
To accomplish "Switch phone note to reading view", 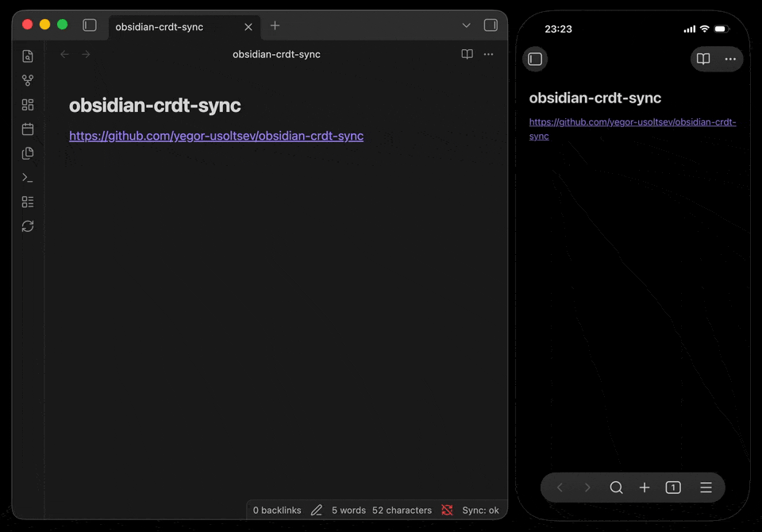I will pyautogui.click(x=703, y=59).
